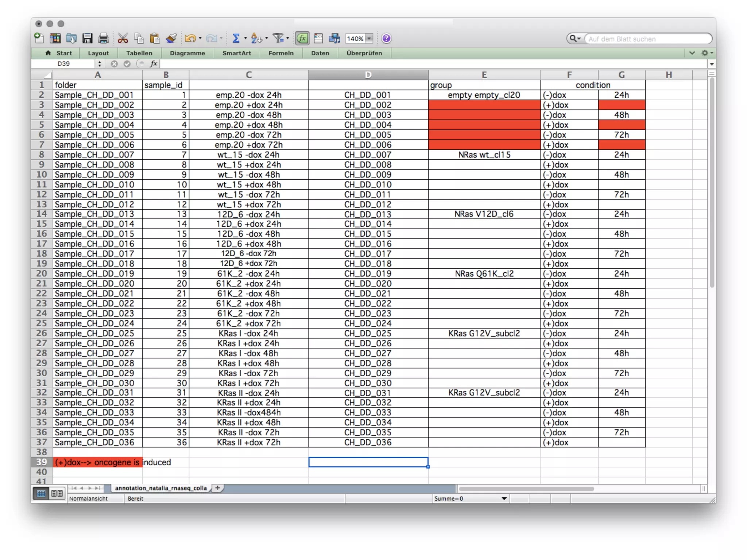Open the Summe=0 status bar dropdown
747x560 pixels.
(504, 498)
